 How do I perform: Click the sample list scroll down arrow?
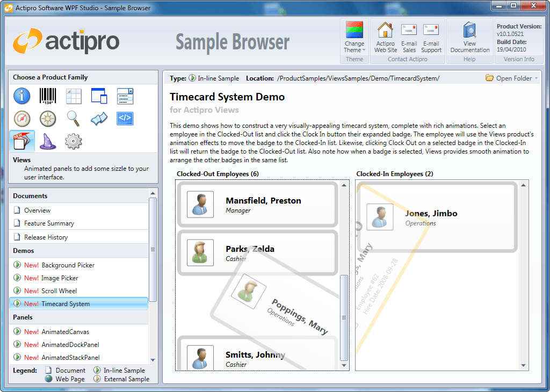153,360
